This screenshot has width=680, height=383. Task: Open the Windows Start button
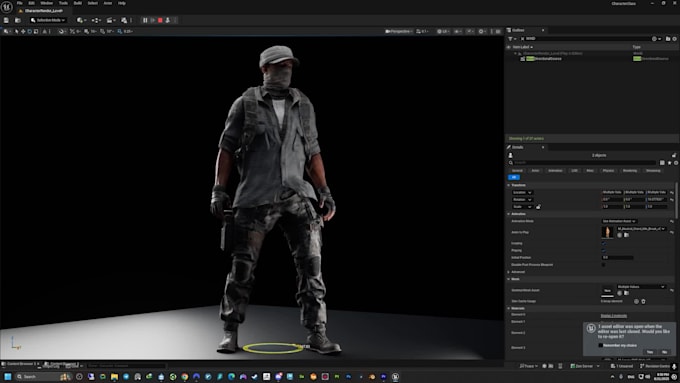click(7, 376)
